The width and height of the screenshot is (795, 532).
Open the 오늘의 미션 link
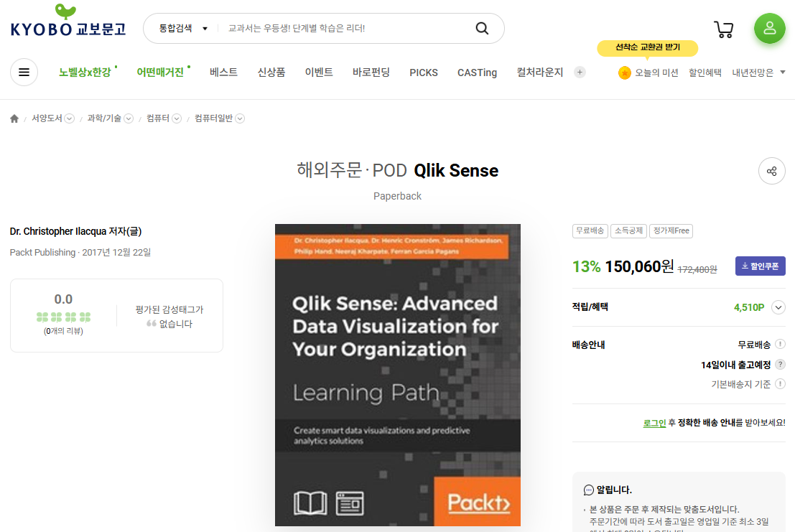(648, 73)
